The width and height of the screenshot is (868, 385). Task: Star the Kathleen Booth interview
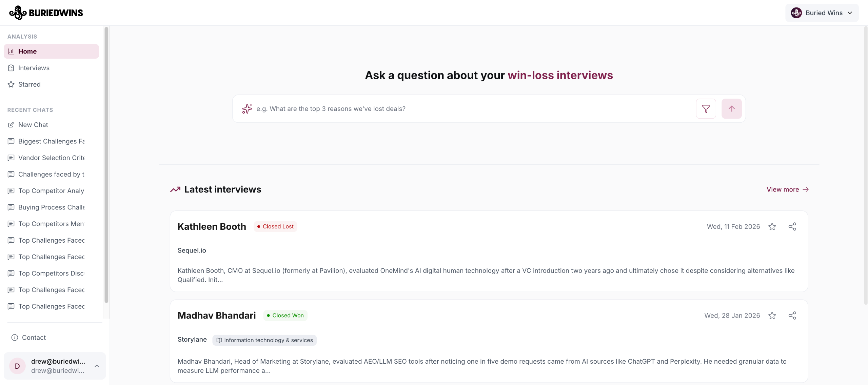coord(772,226)
